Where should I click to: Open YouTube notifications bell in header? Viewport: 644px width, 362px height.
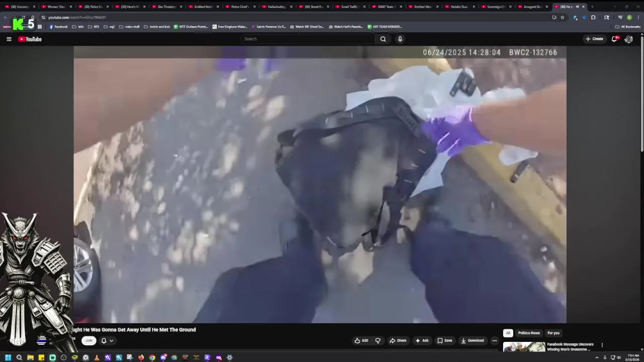click(x=614, y=39)
